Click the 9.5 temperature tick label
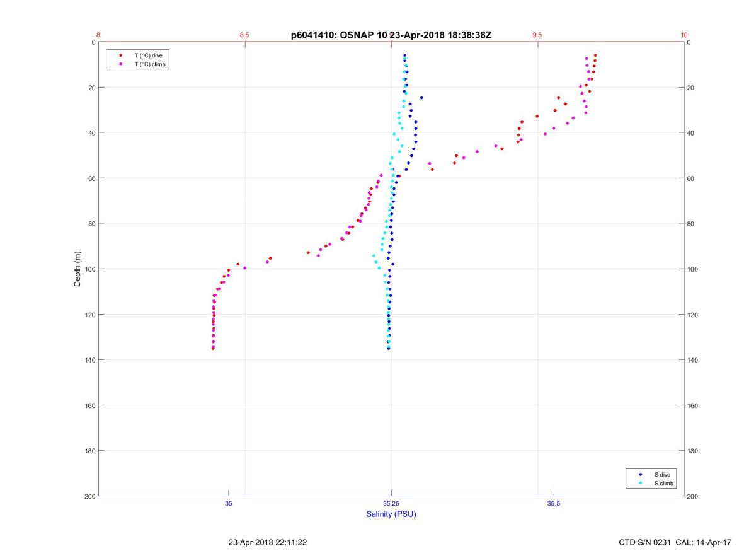 point(537,35)
